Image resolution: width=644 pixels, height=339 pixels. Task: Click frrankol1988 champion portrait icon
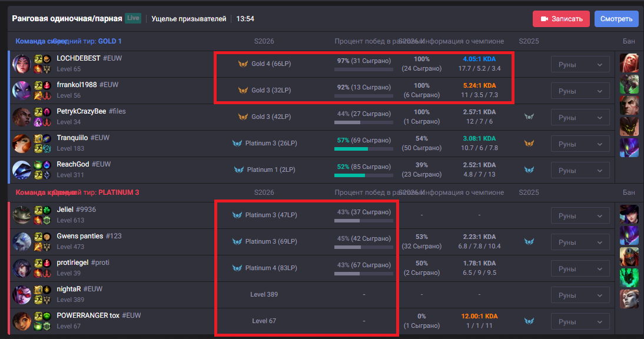click(x=22, y=90)
